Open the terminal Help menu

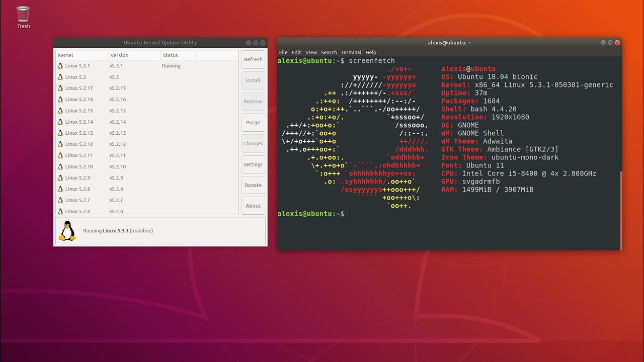(371, 52)
